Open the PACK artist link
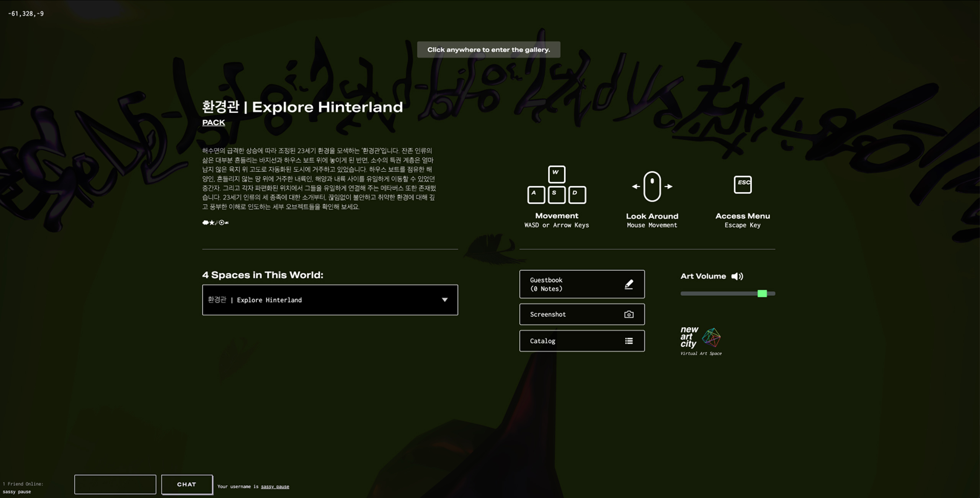The width and height of the screenshot is (980, 498). 214,123
